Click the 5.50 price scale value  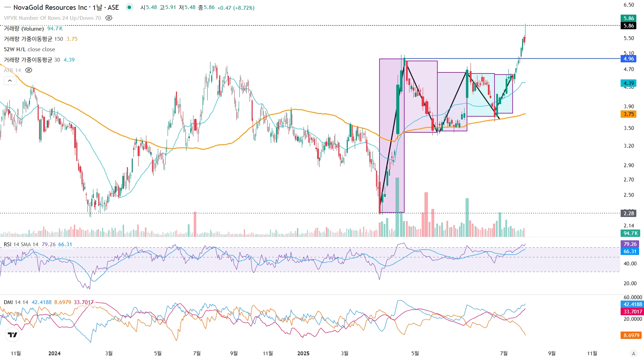coord(629,38)
